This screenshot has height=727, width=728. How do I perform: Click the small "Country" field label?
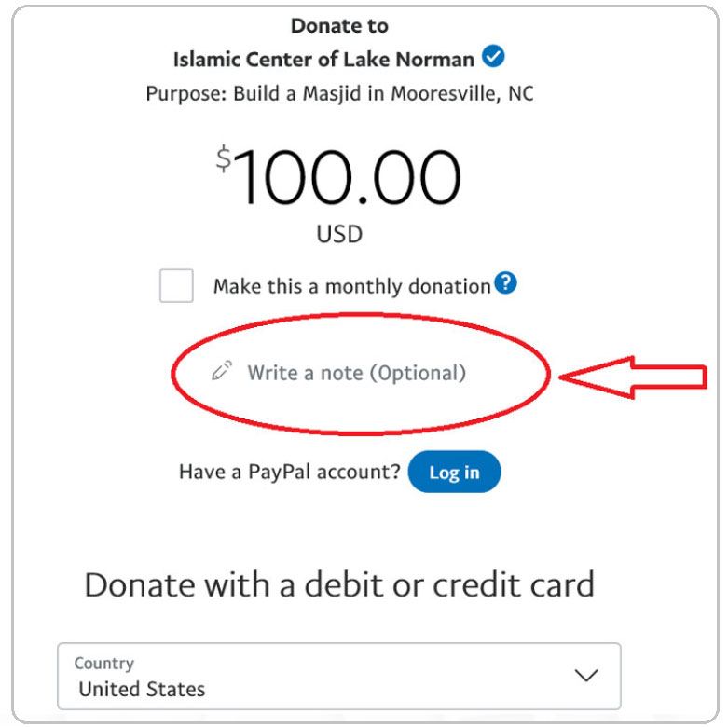104,664
